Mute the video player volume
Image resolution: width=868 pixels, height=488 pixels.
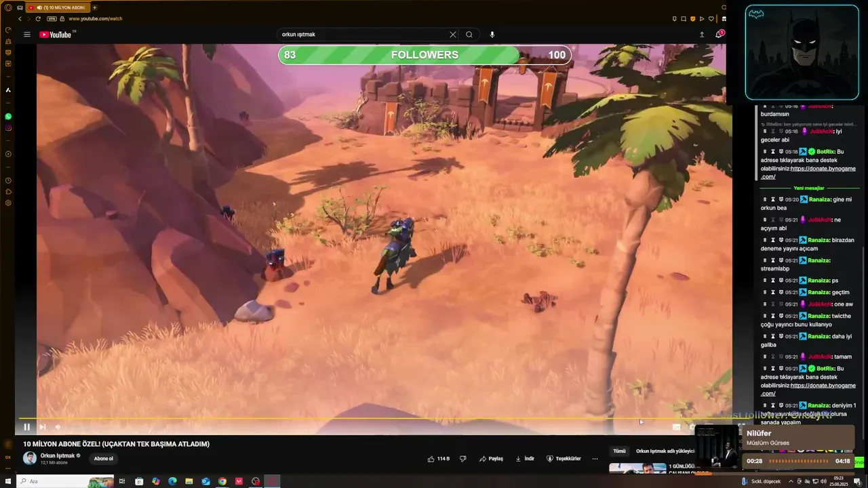coord(58,427)
